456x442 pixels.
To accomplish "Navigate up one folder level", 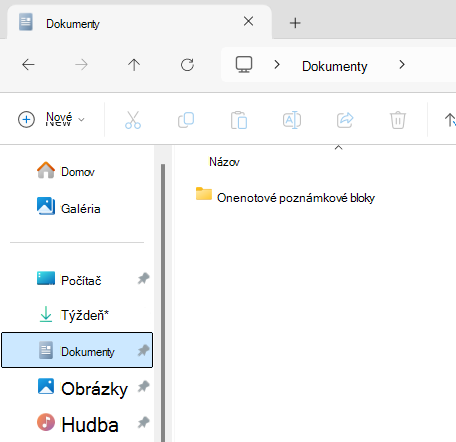I will coord(134,64).
